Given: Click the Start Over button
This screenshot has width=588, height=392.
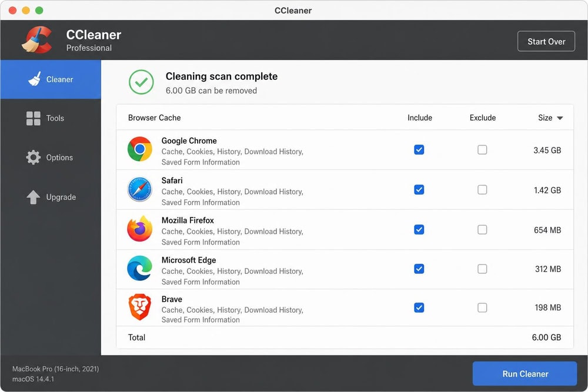Looking at the screenshot, I should coord(546,41).
